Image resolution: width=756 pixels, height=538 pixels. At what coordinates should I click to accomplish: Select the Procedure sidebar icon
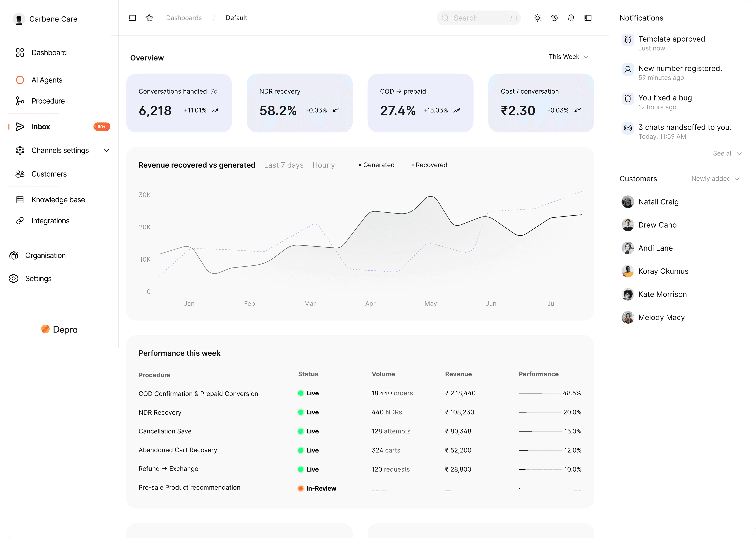(20, 101)
